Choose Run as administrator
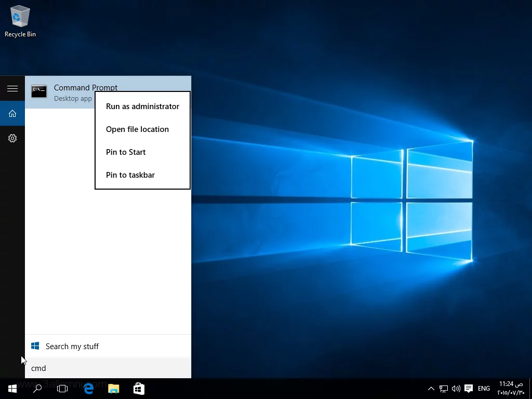 click(x=142, y=107)
